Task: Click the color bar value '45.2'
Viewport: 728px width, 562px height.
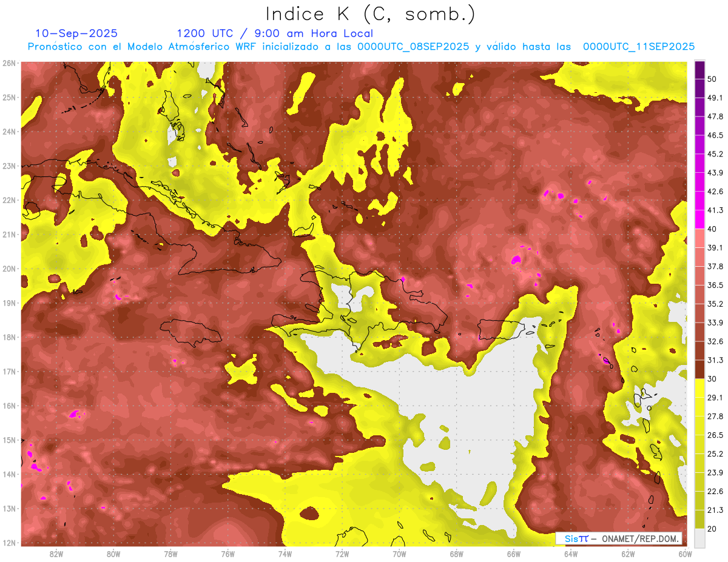Action: click(x=715, y=154)
